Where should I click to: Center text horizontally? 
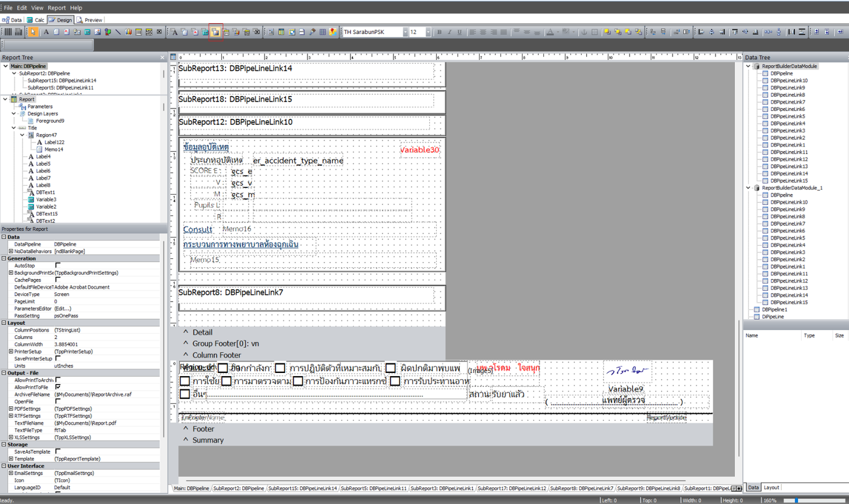pos(483,32)
